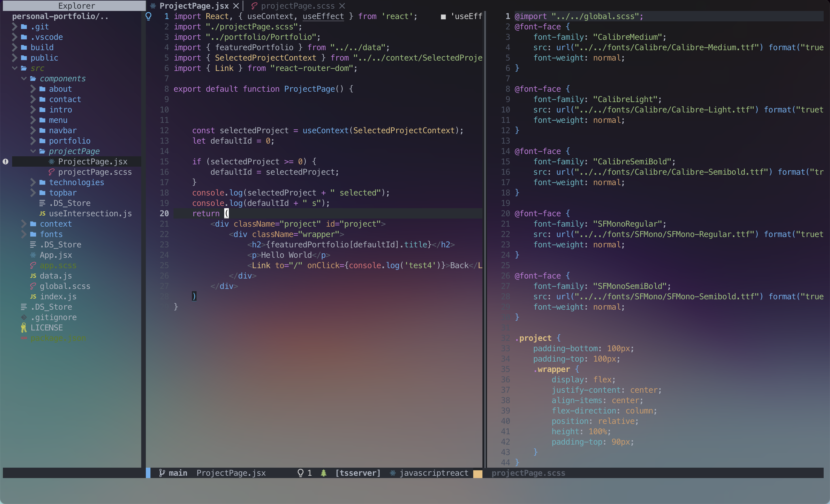Select the ProjectPage.jsx tab

coord(194,6)
